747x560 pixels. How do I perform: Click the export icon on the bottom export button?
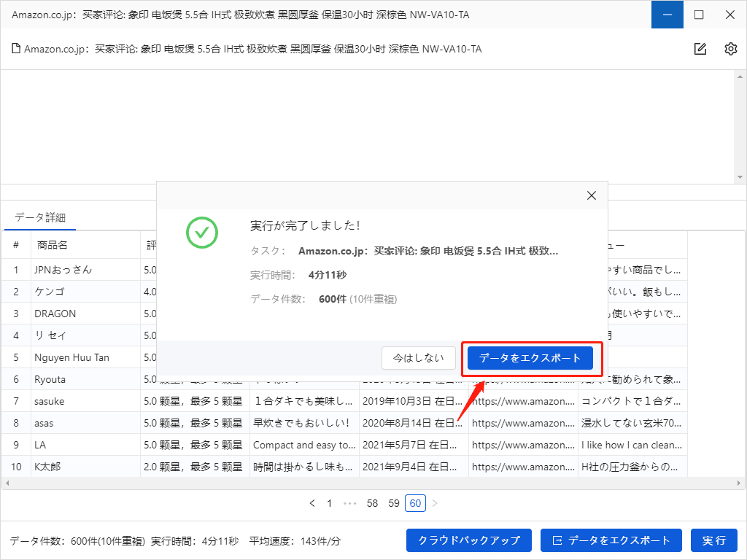pos(558,540)
